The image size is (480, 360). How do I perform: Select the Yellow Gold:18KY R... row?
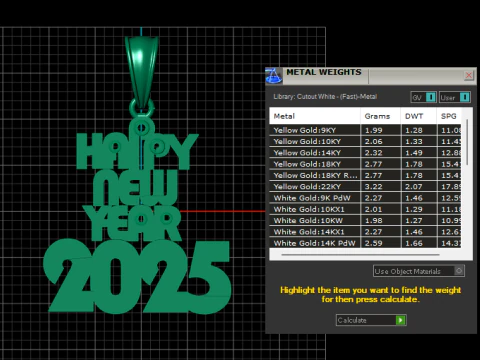tap(365, 175)
